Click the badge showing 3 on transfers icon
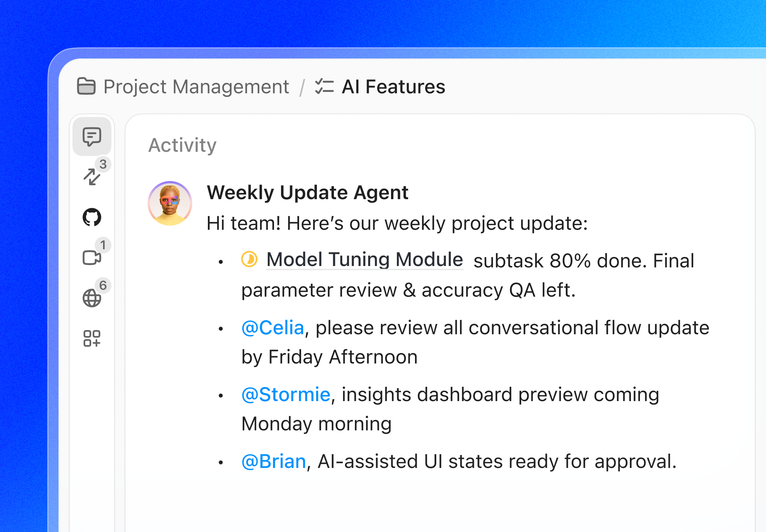Viewport: 766px width, 532px height. click(x=103, y=164)
